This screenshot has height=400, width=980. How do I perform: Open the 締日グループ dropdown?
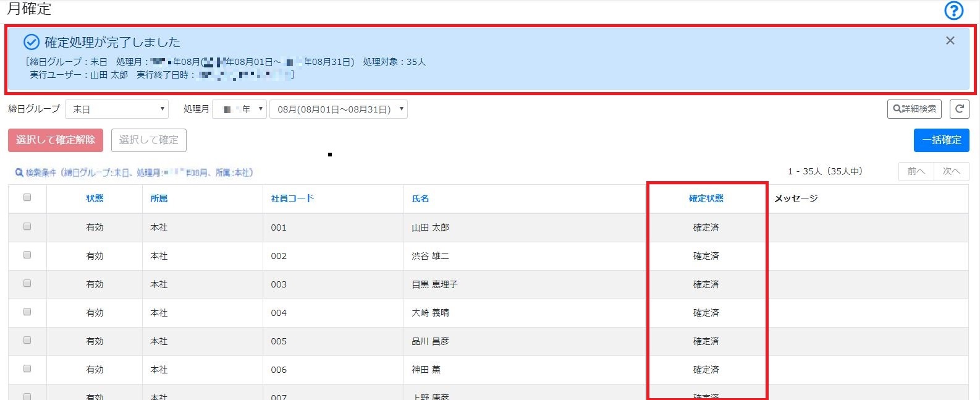[x=117, y=109]
